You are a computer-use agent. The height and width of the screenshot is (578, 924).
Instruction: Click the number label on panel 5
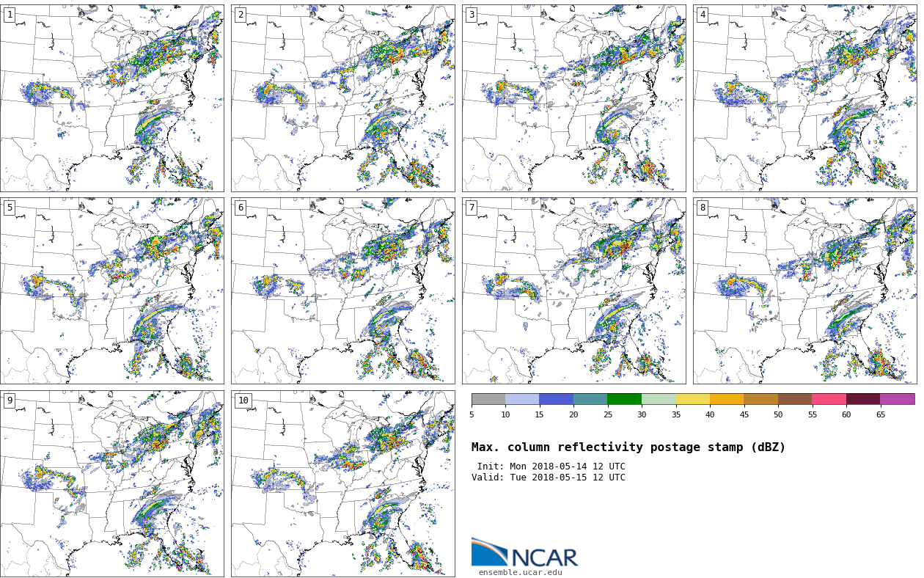(x=10, y=208)
